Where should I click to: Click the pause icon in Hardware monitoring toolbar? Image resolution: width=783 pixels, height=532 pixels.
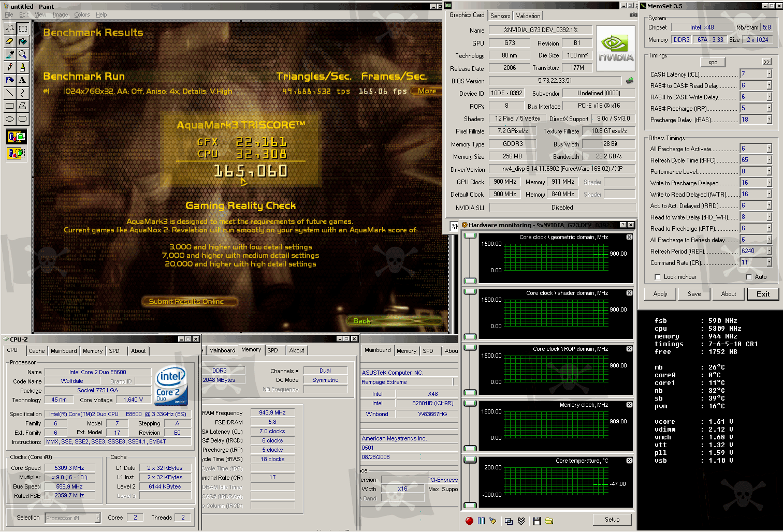481,521
